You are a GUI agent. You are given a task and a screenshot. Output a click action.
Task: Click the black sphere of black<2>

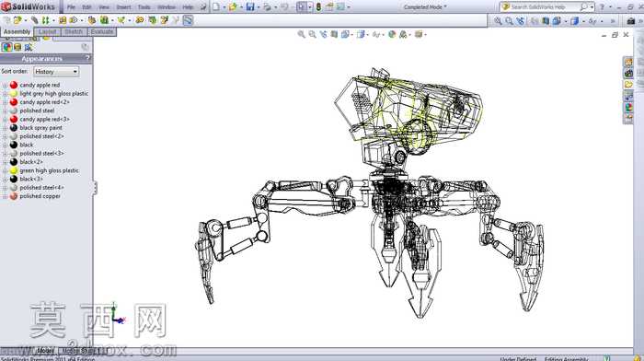coord(14,162)
